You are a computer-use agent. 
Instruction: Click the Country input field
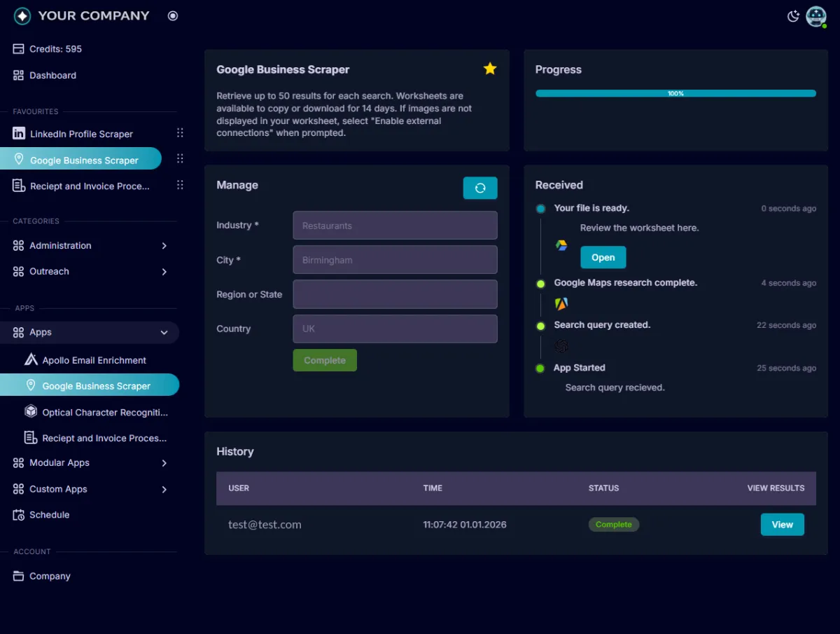click(395, 329)
